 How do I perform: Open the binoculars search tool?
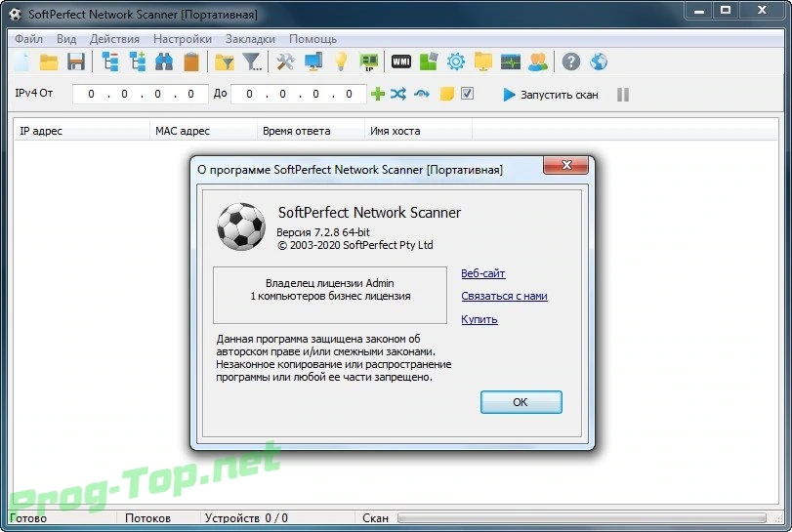click(x=164, y=62)
